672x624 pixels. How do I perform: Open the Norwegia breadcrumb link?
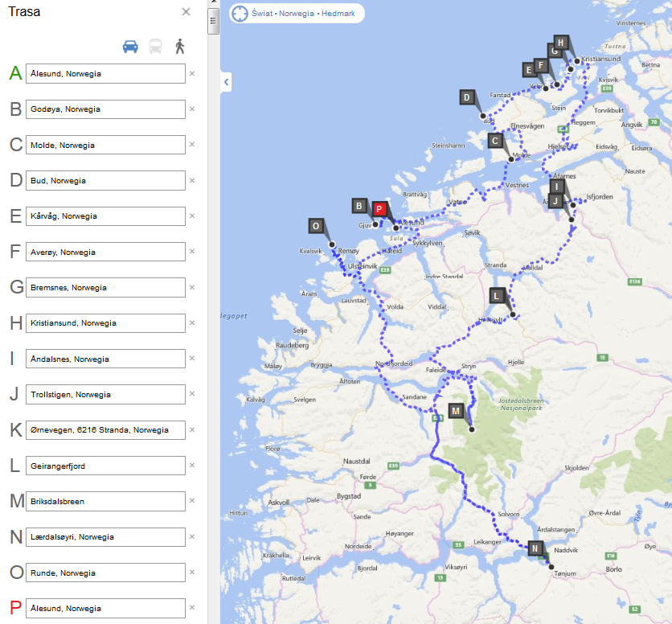click(297, 14)
